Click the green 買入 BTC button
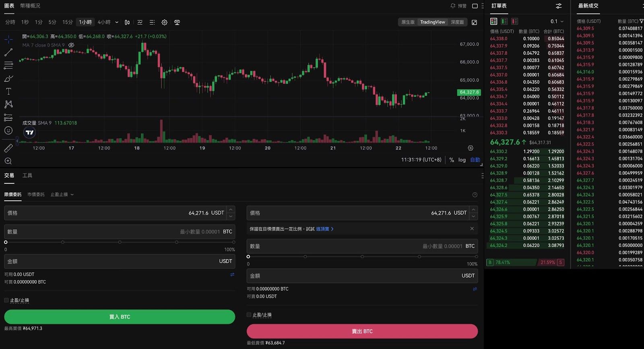The image size is (644, 349). coord(120,317)
